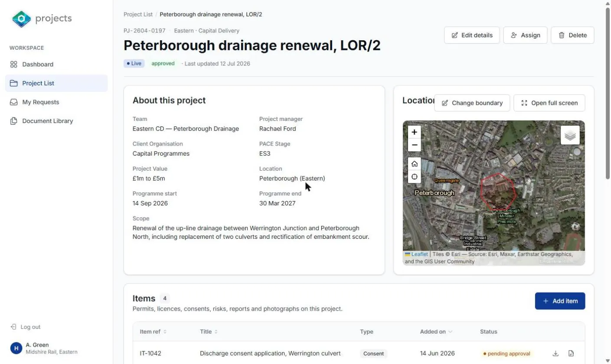Sort items by Added on date
Viewport: 611px width, 364px height.
[436, 331]
